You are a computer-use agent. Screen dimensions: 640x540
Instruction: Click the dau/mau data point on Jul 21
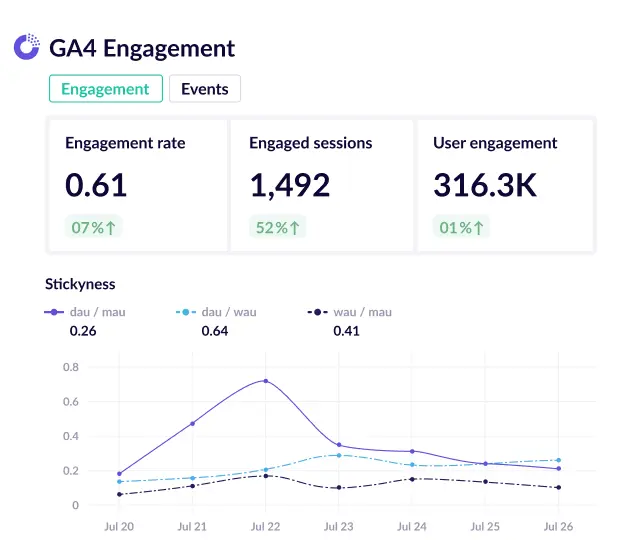tap(192, 424)
